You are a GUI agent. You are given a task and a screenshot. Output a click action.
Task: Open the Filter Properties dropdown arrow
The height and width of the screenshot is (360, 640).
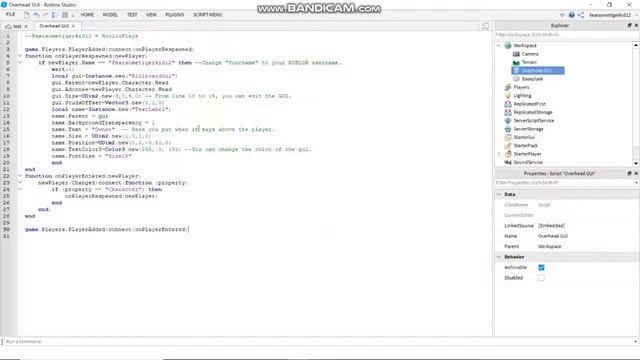pos(636,183)
